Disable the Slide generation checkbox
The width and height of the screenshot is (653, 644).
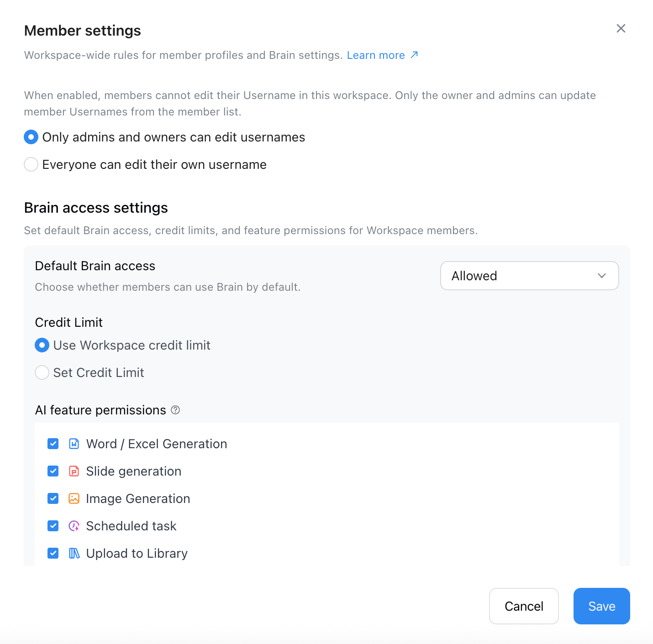tap(53, 471)
